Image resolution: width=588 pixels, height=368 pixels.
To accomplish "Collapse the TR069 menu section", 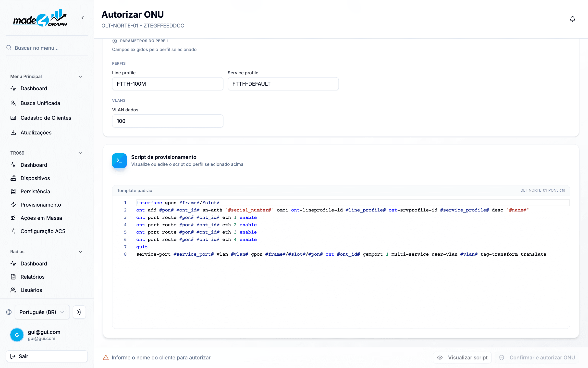I will (x=80, y=153).
